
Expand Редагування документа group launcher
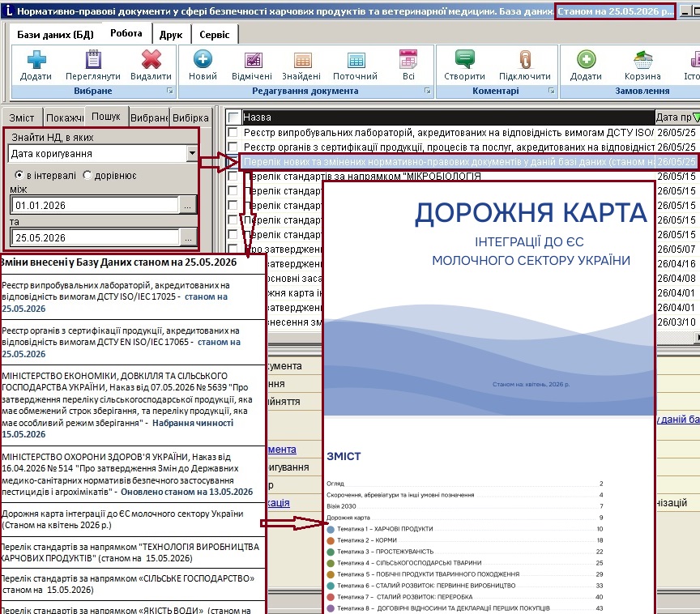[x=427, y=91]
